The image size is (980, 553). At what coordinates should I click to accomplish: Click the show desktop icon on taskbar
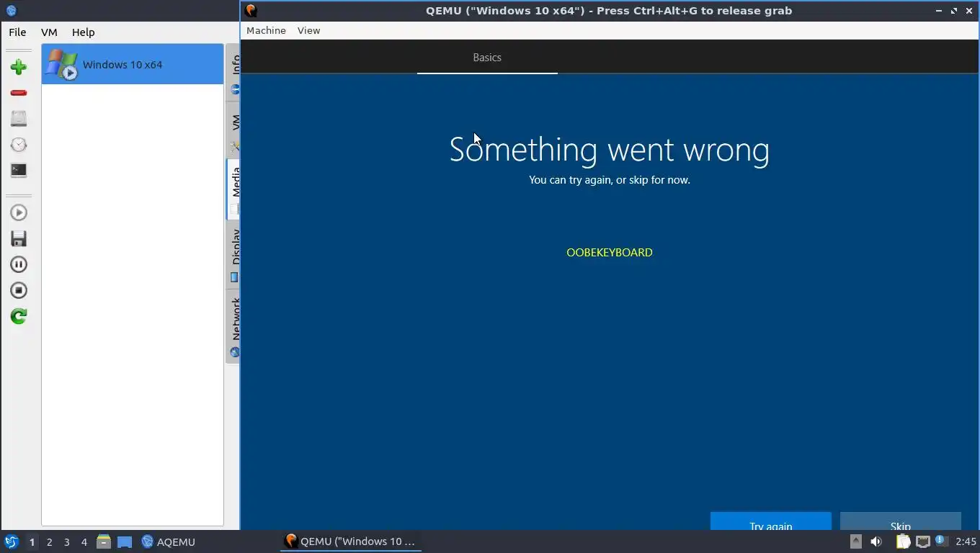[x=125, y=541]
